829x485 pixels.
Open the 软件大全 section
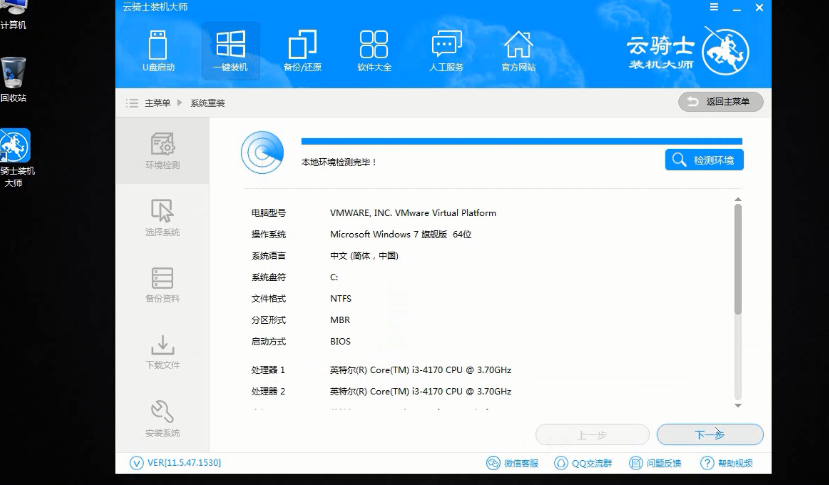click(x=374, y=51)
